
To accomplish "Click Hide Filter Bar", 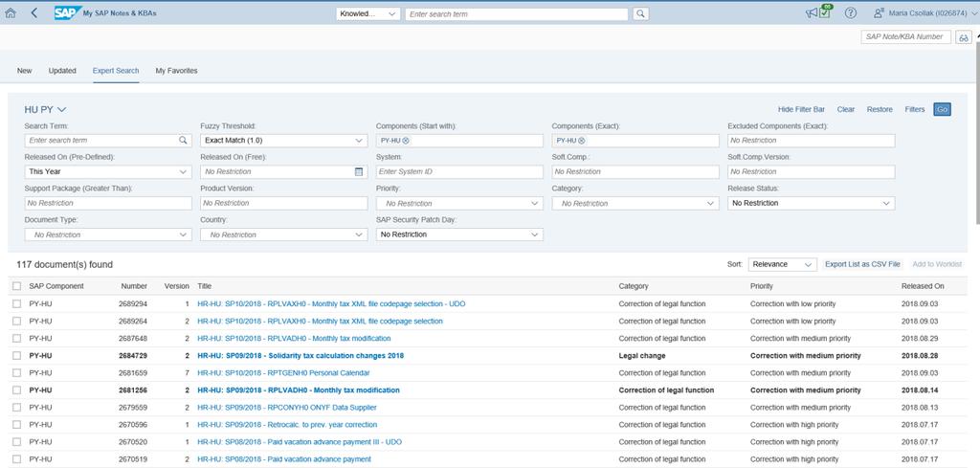I will (x=801, y=109).
